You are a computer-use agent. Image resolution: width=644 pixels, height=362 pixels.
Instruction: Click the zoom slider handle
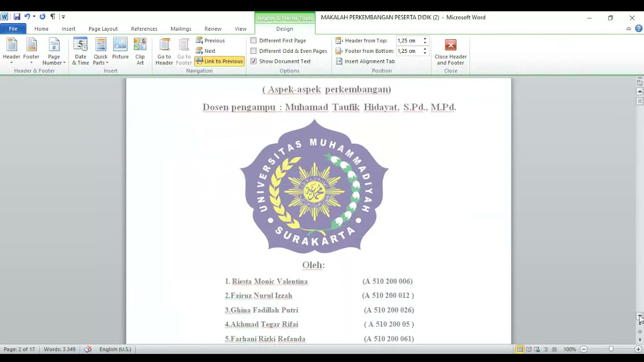click(x=611, y=349)
